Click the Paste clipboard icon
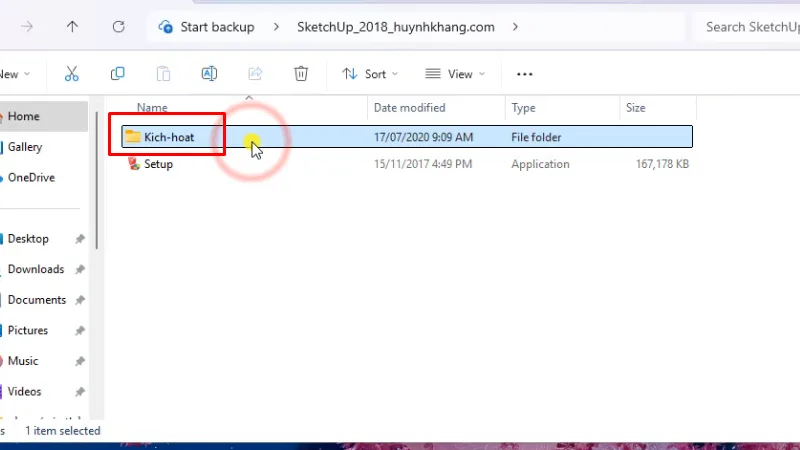Screen dimensions: 800x450 coord(163,74)
